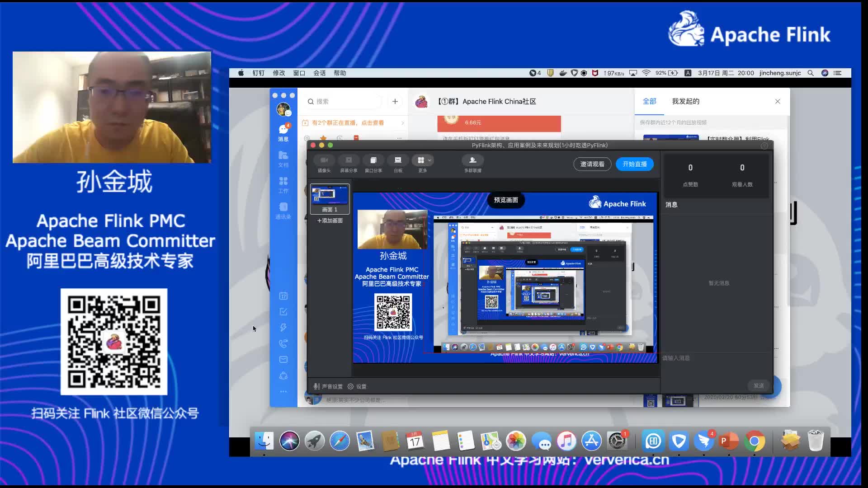Open audio settings (声音设置)
The width and height of the screenshot is (868, 488).
(x=328, y=386)
